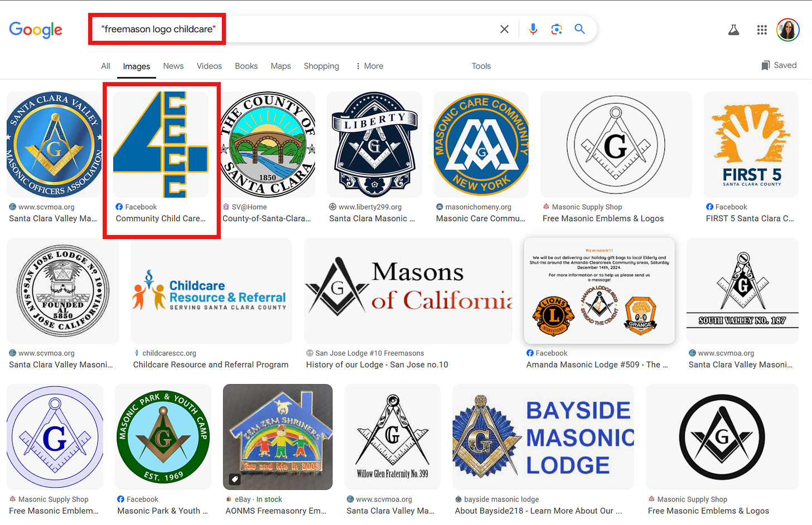Open the Videos tab

[x=209, y=66]
